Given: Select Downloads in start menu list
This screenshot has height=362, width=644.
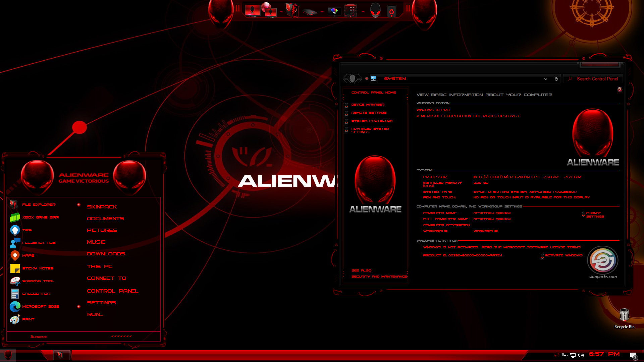Looking at the screenshot, I should tap(106, 254).
